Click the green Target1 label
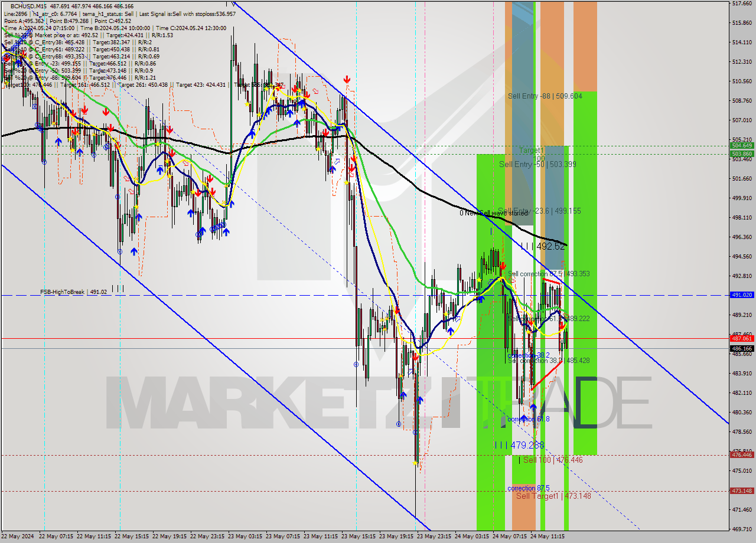 point(532,151)
